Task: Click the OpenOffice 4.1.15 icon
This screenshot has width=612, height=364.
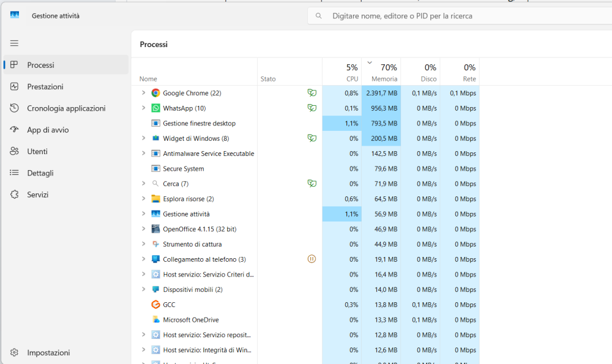Action: pos(155,229)
